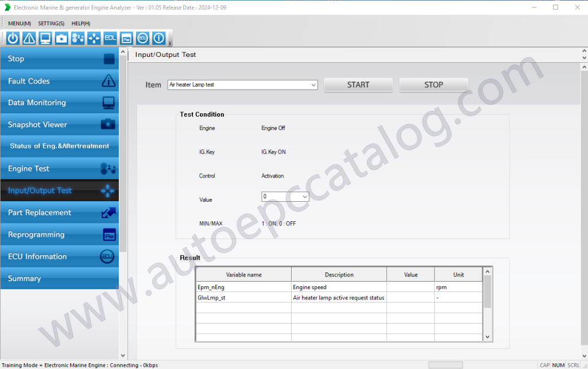Expand the Item test dropdown
Screen dimensions: 588x369
(313, 85)
